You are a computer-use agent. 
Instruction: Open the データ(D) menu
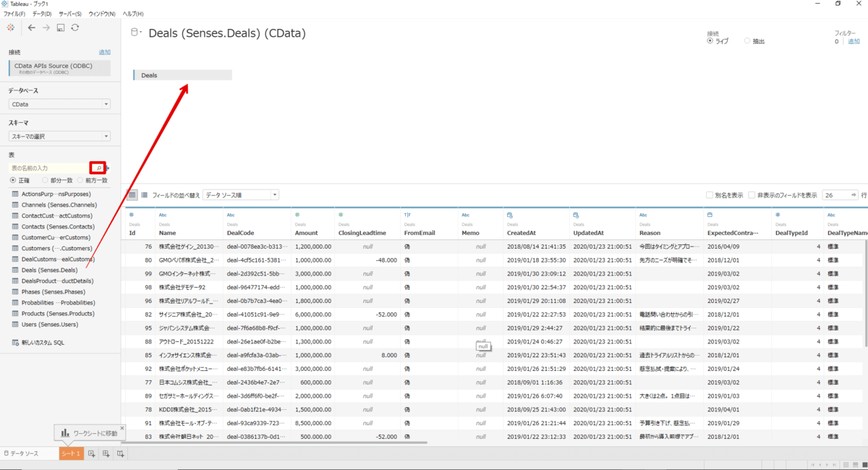(41, 14)
